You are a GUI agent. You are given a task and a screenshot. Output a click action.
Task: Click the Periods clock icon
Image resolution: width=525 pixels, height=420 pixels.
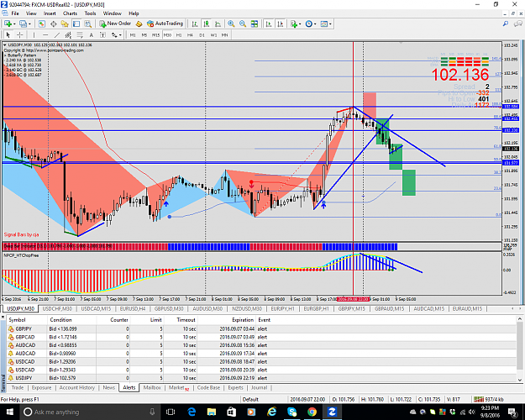[309, 24]
